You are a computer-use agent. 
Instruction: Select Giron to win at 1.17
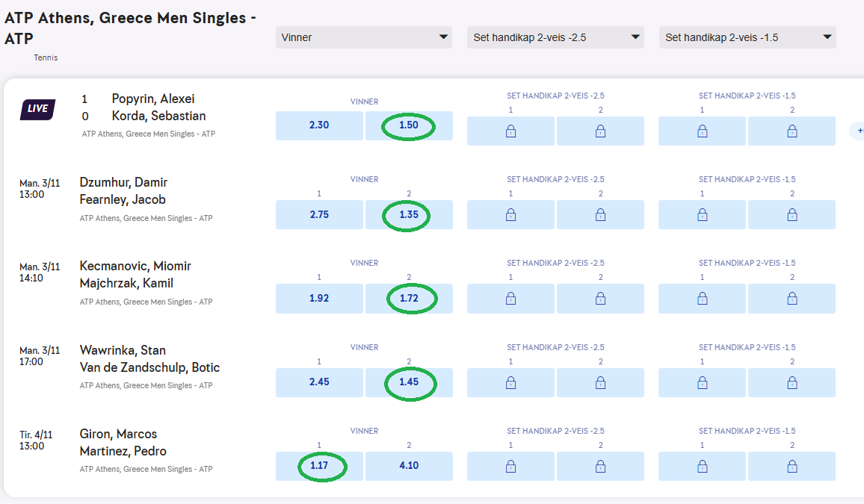tap(319, 467)
